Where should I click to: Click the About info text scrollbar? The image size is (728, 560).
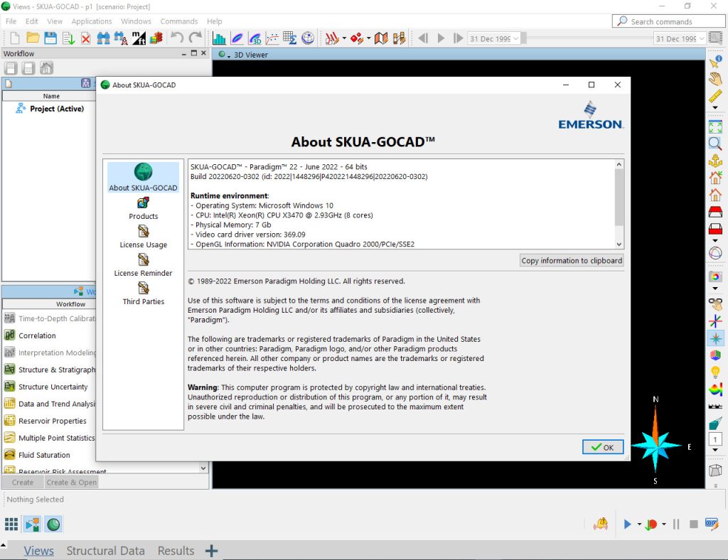click(619, 197)
